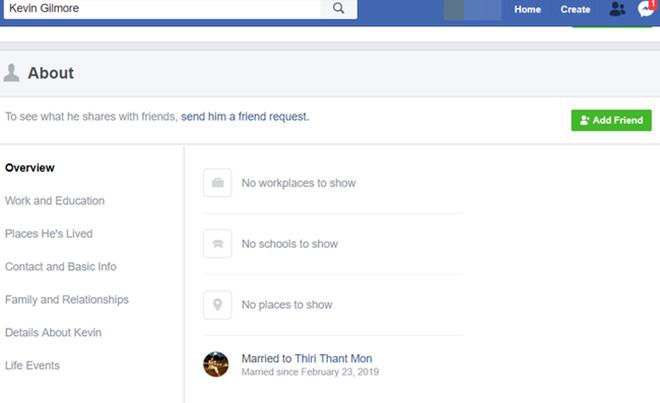The image size is (660, 403).
Task: Open Contact and Basic Info
Action: (61, 267)
